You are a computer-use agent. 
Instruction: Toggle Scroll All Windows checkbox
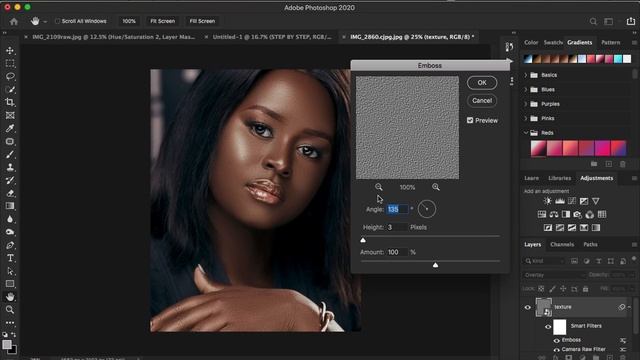click(x=58, y=21)
